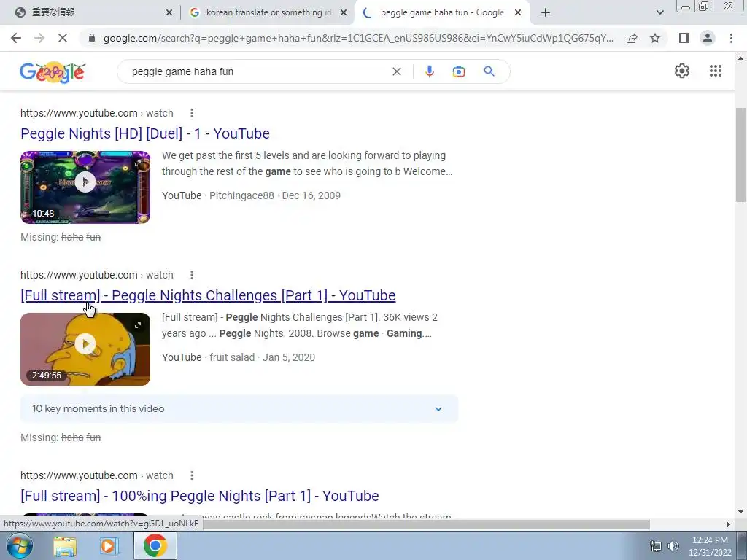Open the taskbar clock showing 12:24 PM
747x560 pixels.
click(710, 546)
